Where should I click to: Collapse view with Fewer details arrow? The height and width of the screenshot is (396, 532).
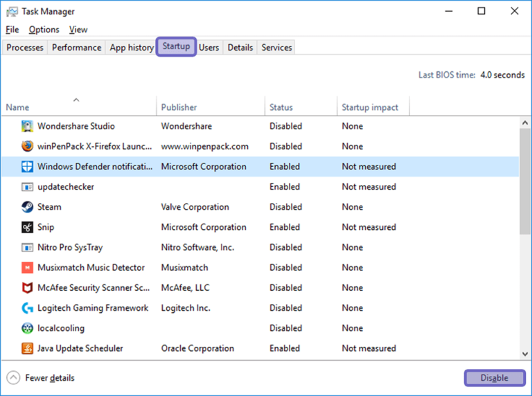[13, 378]
